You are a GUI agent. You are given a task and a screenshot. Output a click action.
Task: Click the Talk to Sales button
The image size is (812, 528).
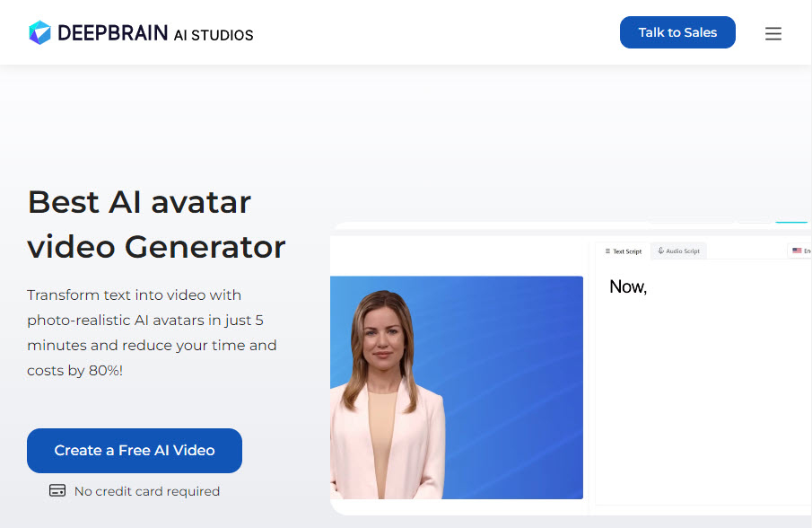pos(677,32)
